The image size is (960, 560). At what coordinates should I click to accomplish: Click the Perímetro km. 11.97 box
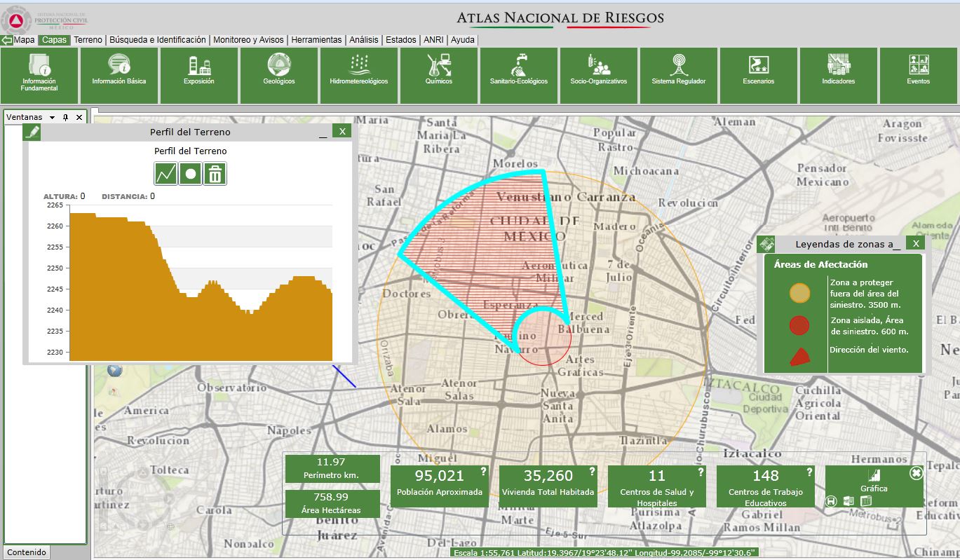point(332,468)
